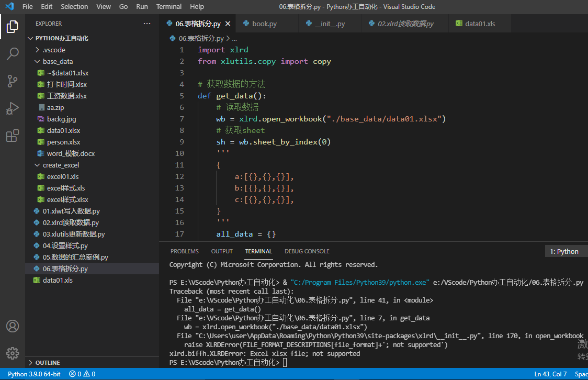Open word_模板.docx in the explorer
The width and height of the screenshot is (588, 380).
[x=92, y=153]
